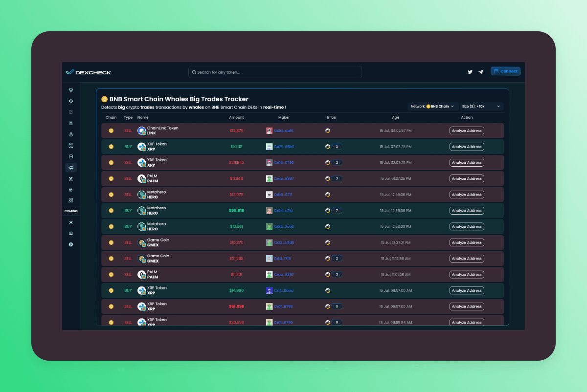587x392 pixels.
Task: Open the Size ($) filter dropdown
Action: coord(481,106)
